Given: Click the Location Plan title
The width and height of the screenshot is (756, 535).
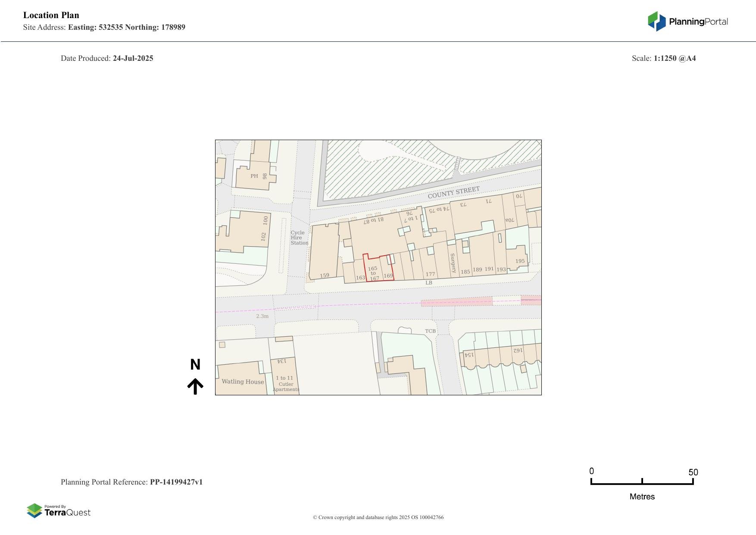Looking at the screenshot, I should (x=51, y=15).
